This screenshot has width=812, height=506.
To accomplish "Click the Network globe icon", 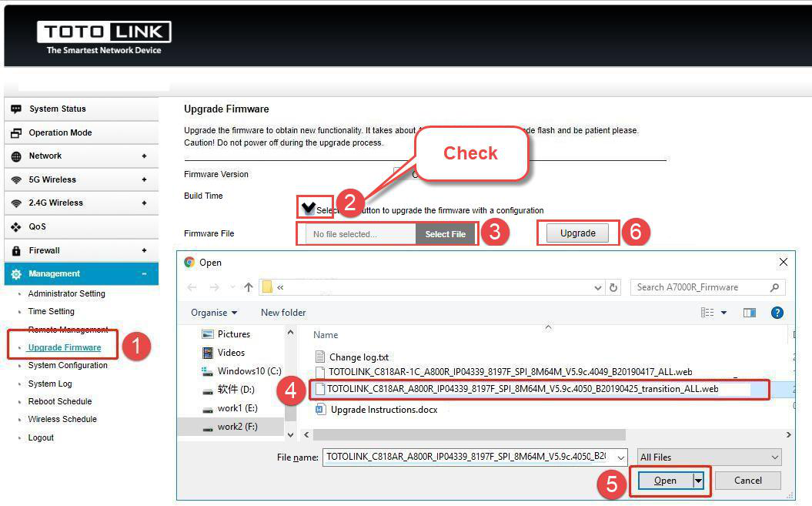I will pyautogui.click(x=16, y=156).
